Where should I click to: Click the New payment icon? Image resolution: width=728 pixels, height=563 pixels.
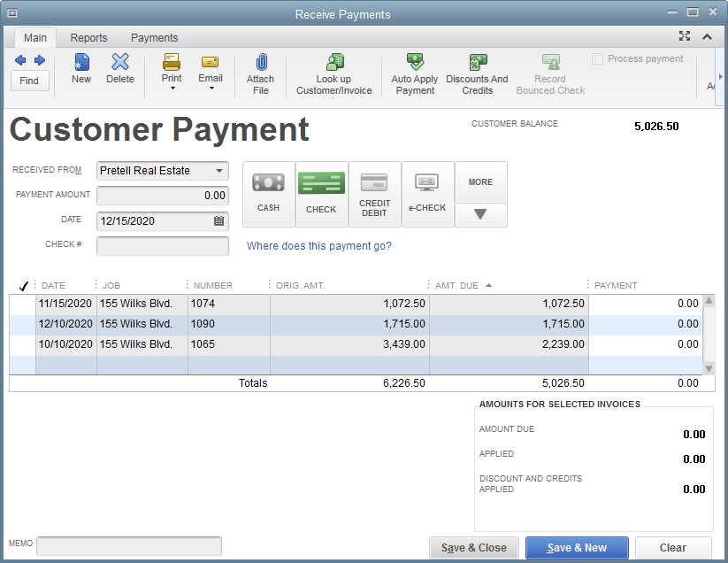point(81,62)
